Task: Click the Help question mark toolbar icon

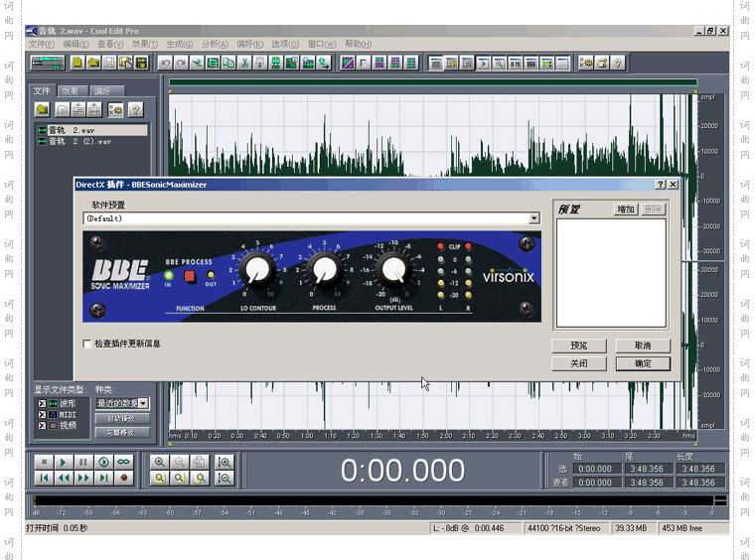Action: click(618, 63)
